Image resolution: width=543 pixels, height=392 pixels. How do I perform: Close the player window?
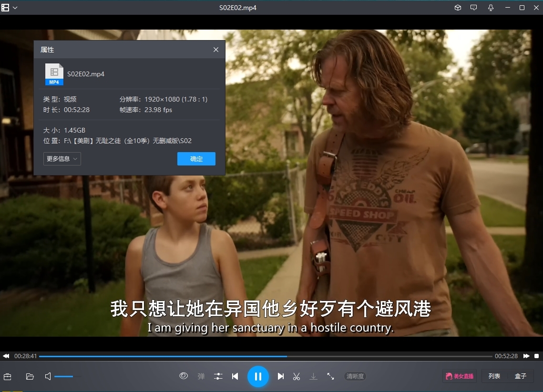[x=536, y=8]
